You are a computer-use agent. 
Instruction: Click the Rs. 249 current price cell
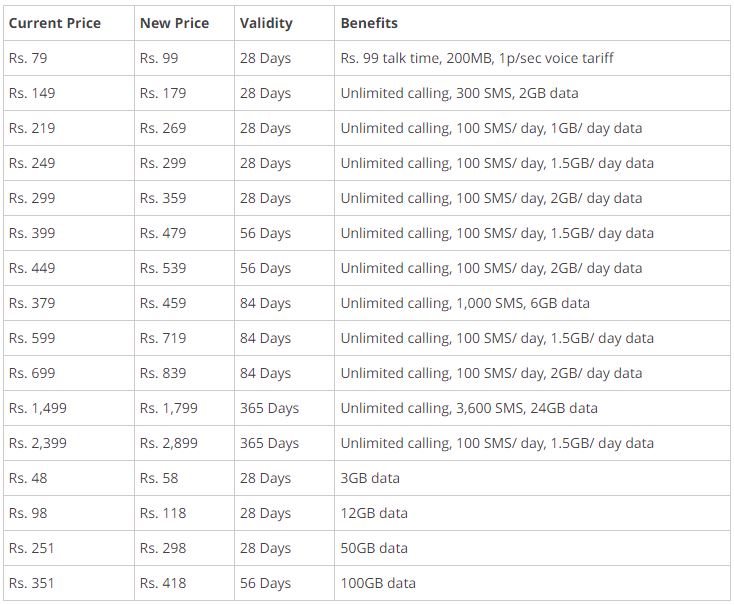(x=32, y=163)
